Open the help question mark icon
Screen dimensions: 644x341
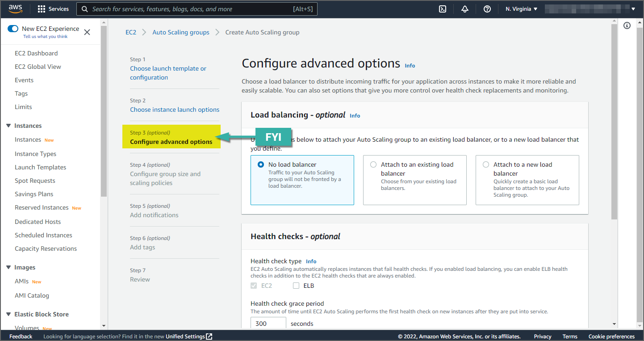pos(487,9)
